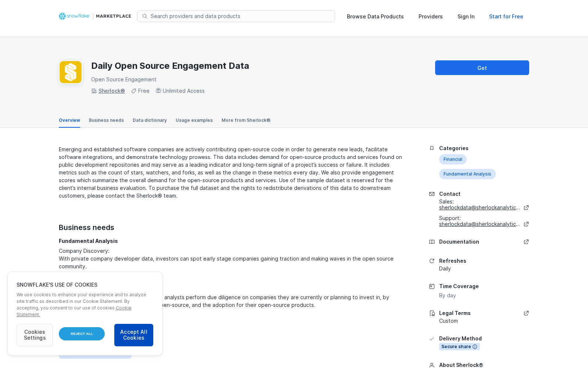Click the Legal Terms link text
Viewport: 588px width, 368px height.
click(455, 313)
